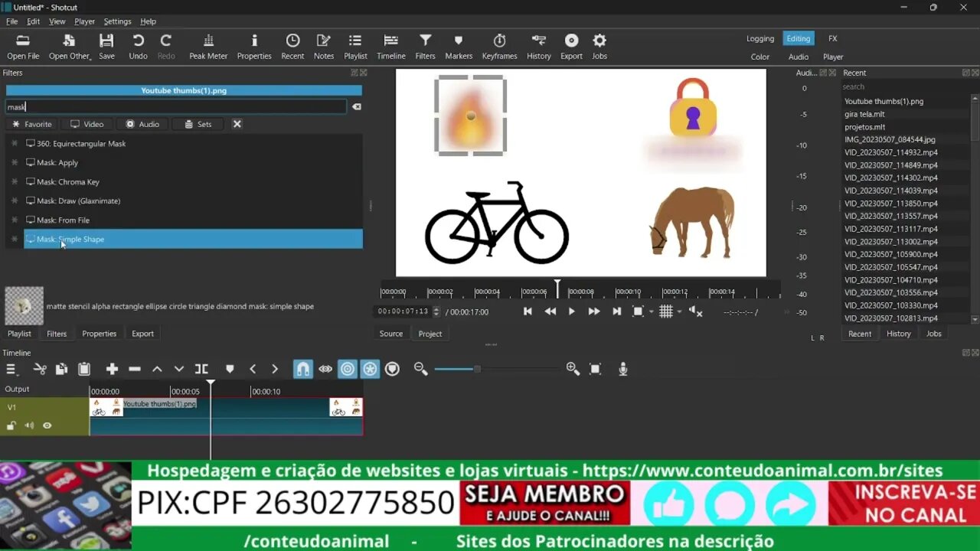Switch to the History tab at right
Viewport: 980px width, 551px height.
(899, 334)
